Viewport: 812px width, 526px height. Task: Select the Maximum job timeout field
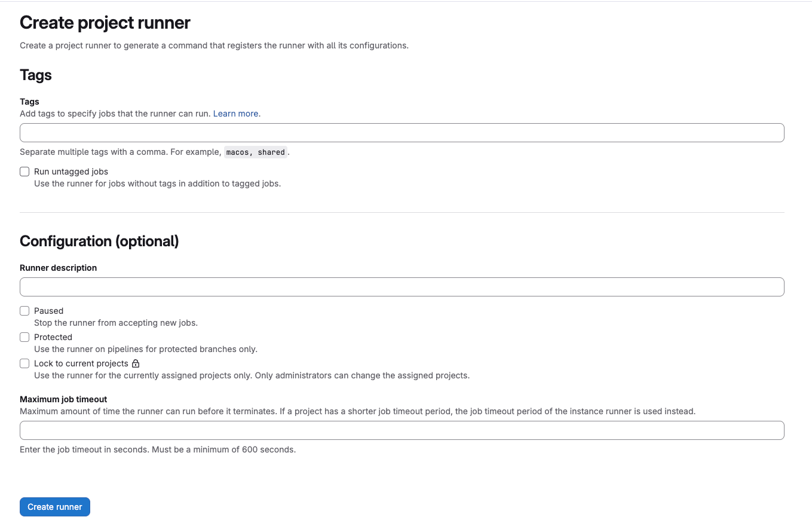(402, 430)
